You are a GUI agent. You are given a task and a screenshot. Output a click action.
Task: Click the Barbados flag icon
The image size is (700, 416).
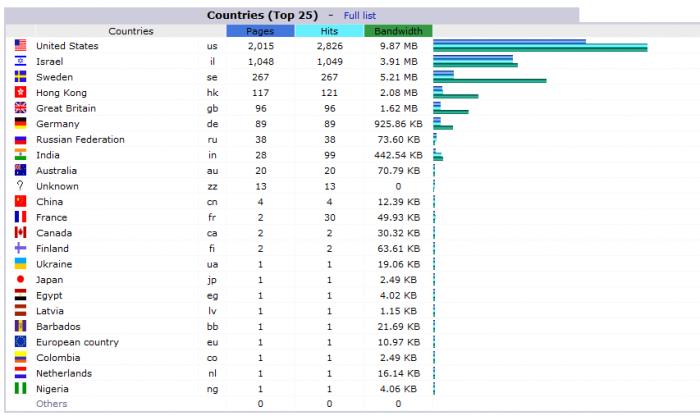(x=21, y=326)
